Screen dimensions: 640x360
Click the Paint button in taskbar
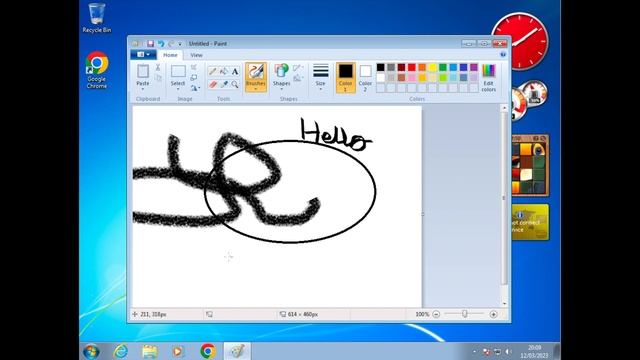(237, 351)
